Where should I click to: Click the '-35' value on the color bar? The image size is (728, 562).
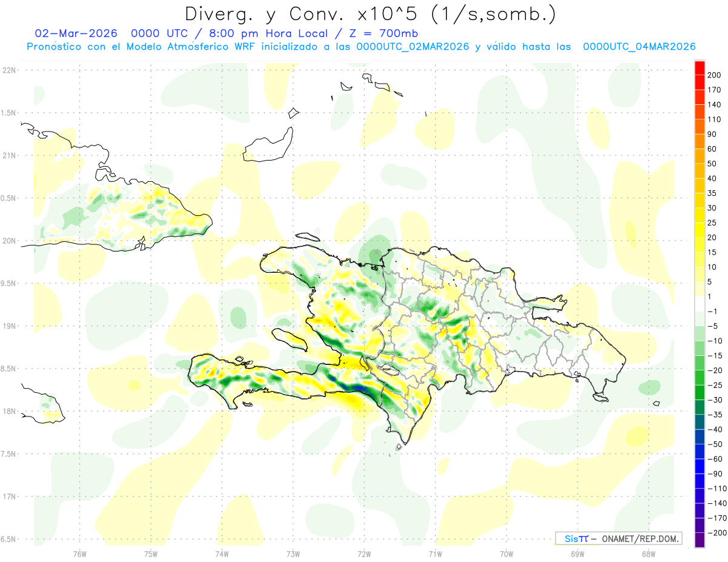click(x=715, y=415)
